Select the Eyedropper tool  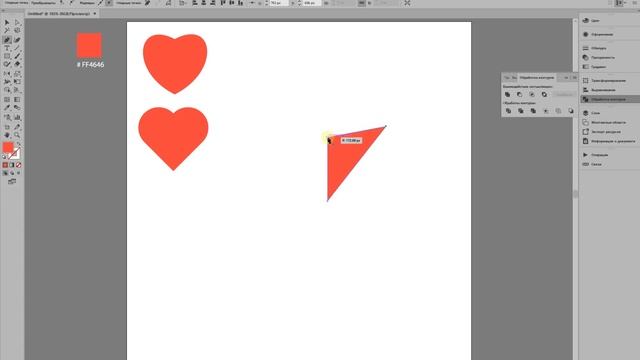point(7,107)
